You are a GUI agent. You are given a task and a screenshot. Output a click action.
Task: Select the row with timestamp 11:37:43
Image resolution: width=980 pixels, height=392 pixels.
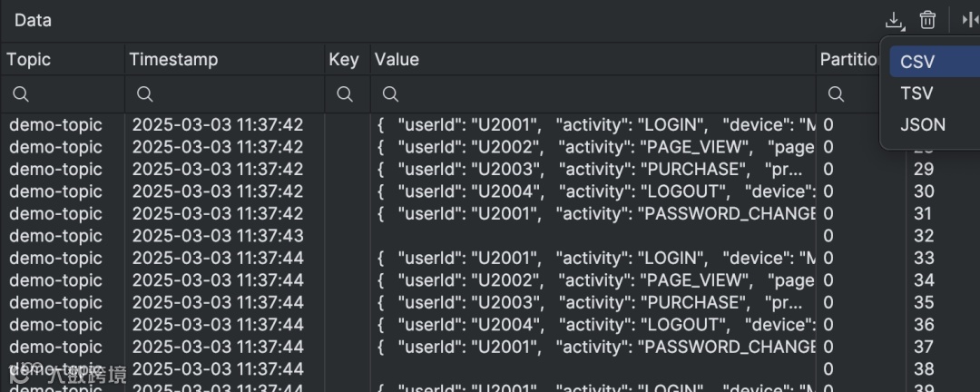(x=218, y=236)
